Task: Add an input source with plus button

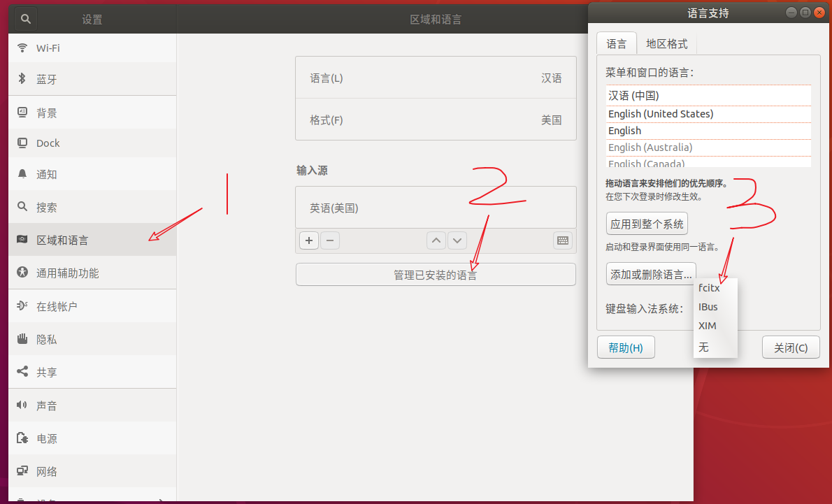Action: pos(309,240)
